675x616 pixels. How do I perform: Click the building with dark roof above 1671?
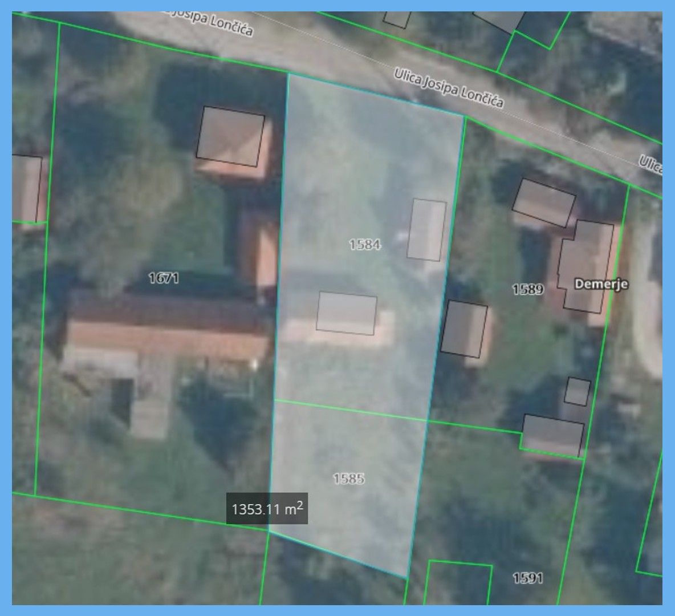(x=232, y=137)
